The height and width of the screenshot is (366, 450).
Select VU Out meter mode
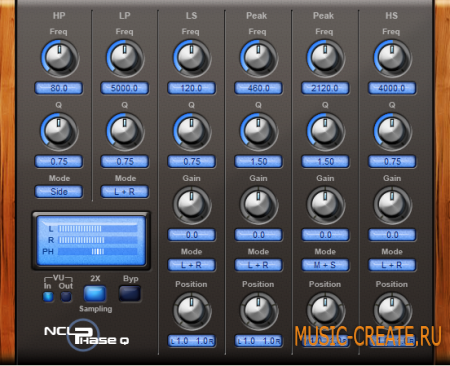pos(66,296)
